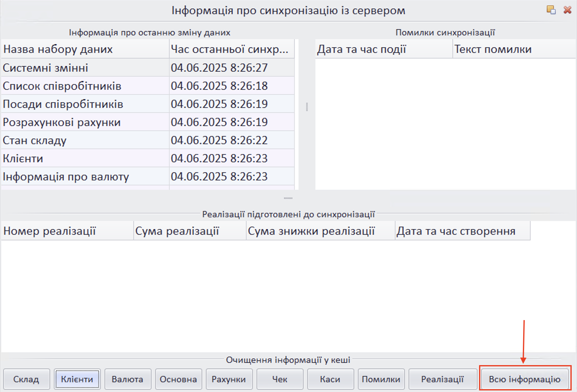Screen dimensions: 577x392
Task: Click the restore window icon in title bar
Action: 551,10
